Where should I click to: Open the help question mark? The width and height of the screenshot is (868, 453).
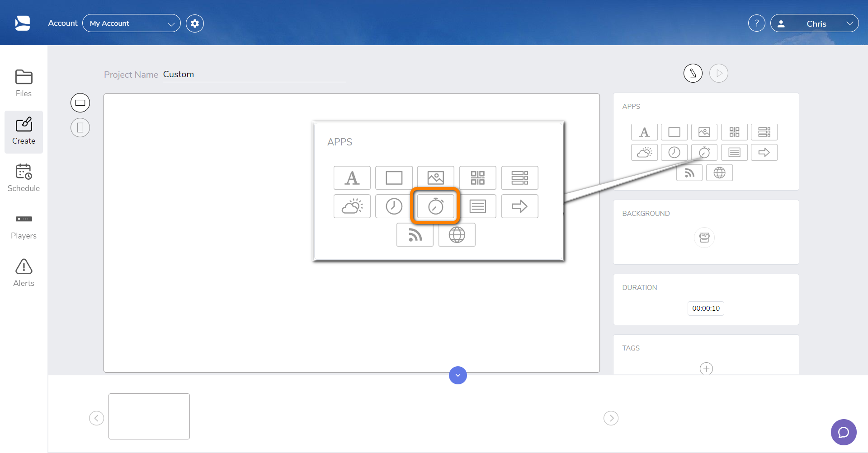click(x=757, y=23)
